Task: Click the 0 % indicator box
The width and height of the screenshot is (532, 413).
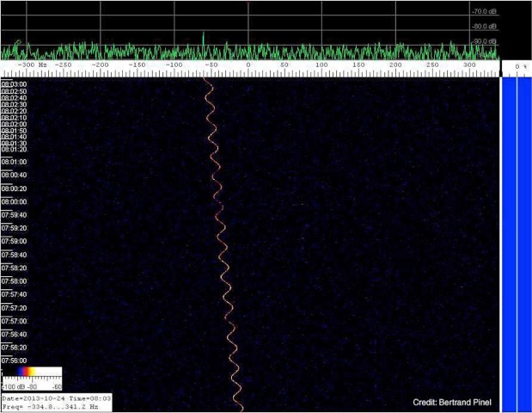Action: (516, 66)
